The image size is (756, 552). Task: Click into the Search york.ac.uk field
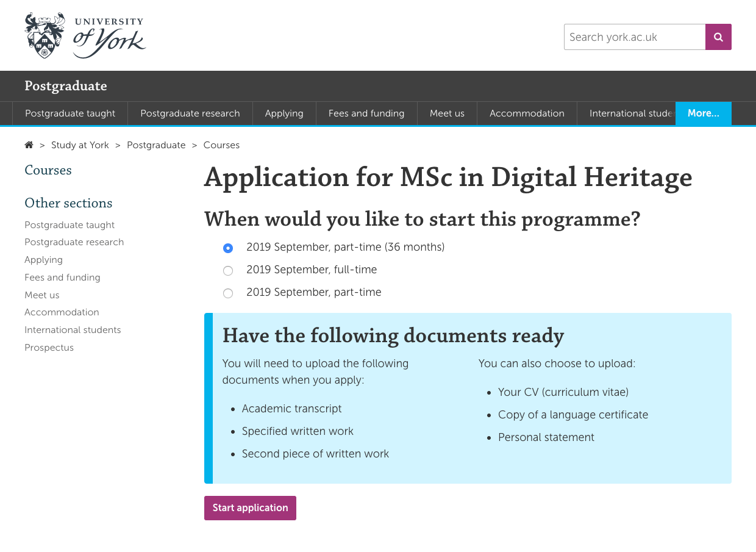click(x=634, y=37)
